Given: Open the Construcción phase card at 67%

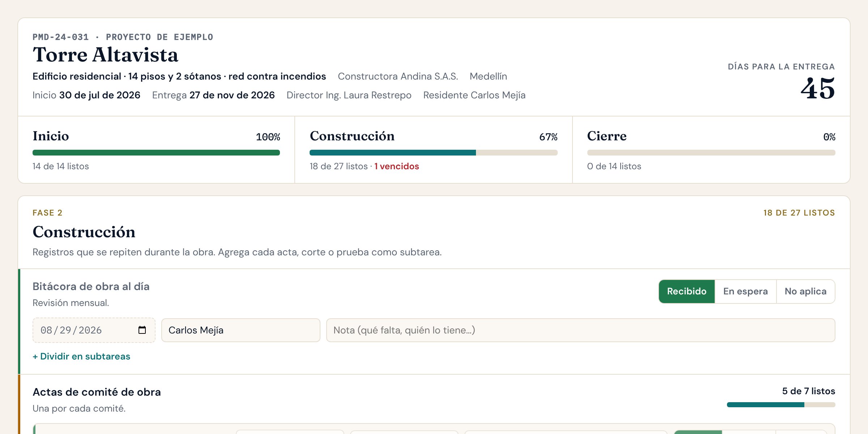Looking at the screenshot, I should click(434, 150).
